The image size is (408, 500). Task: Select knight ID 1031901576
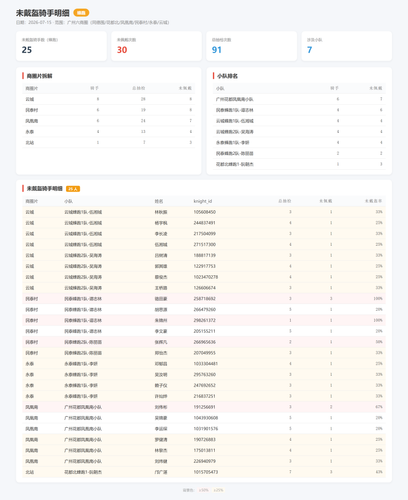[x=206, y=429]
